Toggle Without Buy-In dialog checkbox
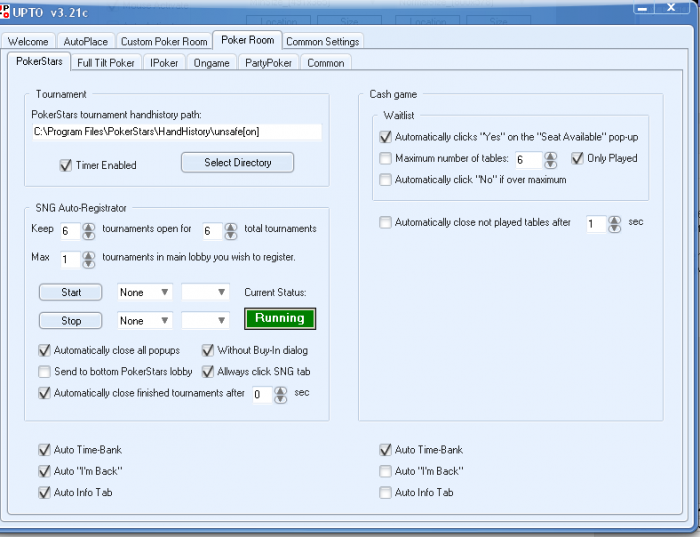The height and width of the screenshot is (537, 700). coord(208,350)
